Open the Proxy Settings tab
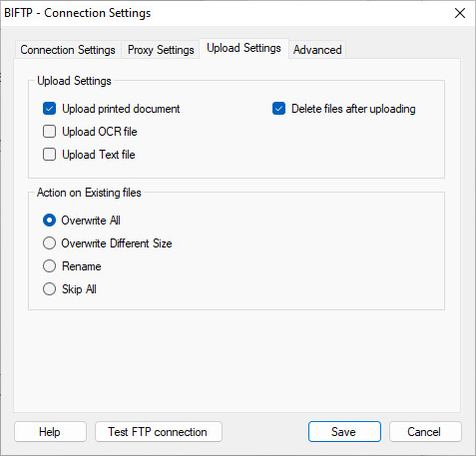The height and width of the screenshot is (456, 476). [x=161, y=50]
